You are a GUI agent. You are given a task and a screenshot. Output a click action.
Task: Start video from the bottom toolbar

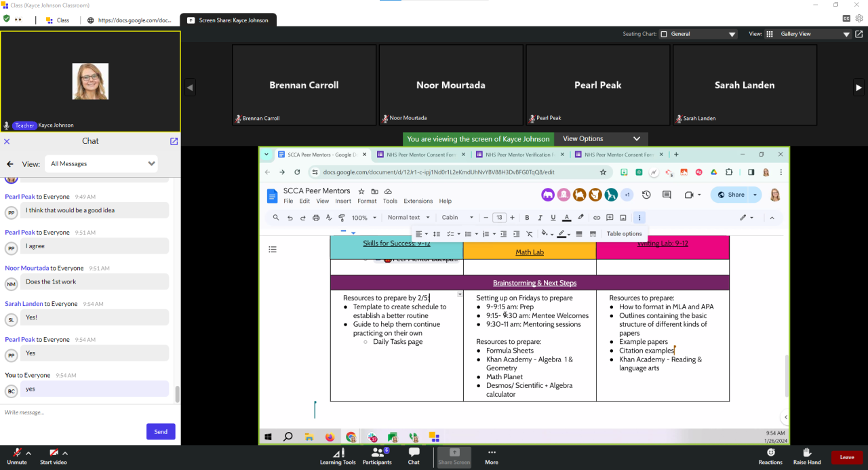[x=53, y=455]
